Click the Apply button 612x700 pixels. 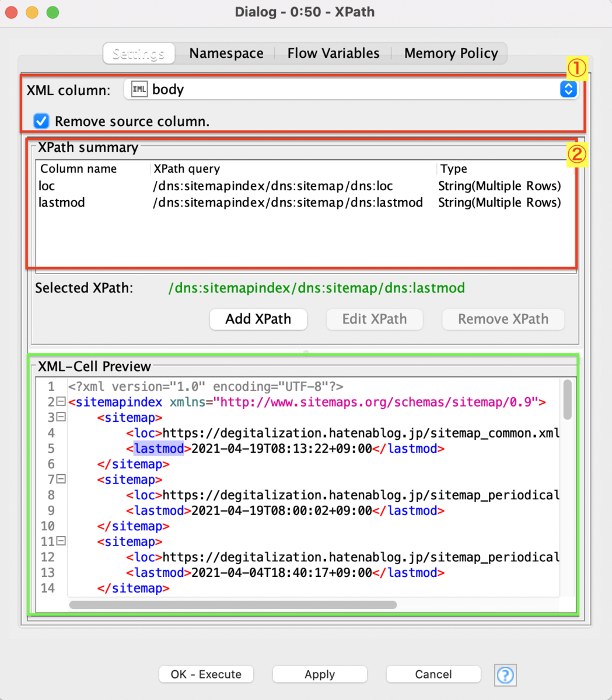(319, 674)
